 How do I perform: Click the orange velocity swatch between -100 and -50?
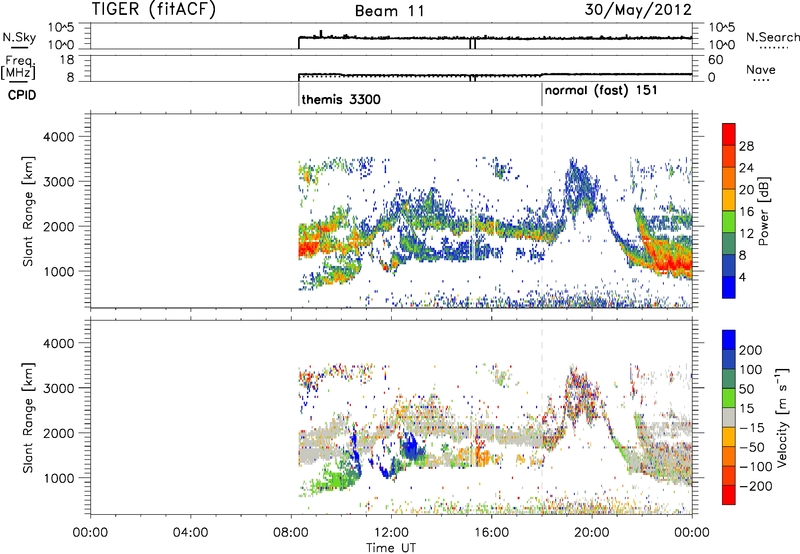point(729,456)
